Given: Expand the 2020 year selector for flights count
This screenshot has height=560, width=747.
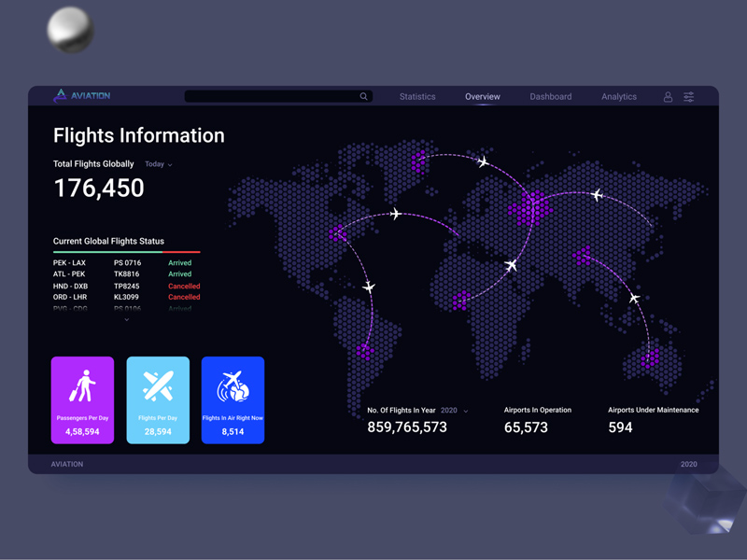Looking at the screenshot, I should pos(451,410).
